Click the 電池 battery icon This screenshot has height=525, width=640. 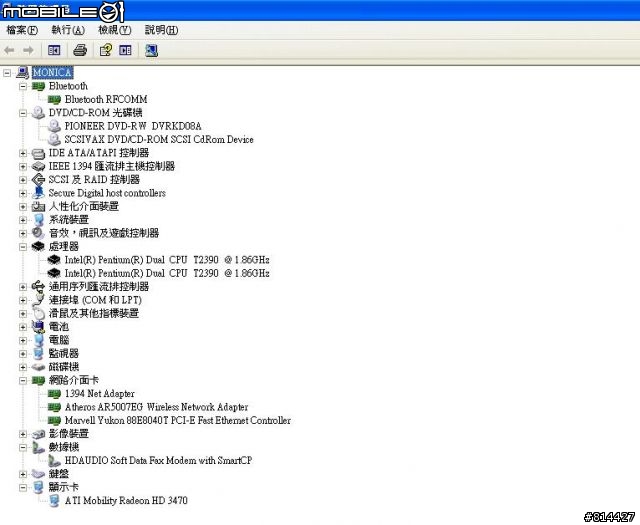pos(38,327)
